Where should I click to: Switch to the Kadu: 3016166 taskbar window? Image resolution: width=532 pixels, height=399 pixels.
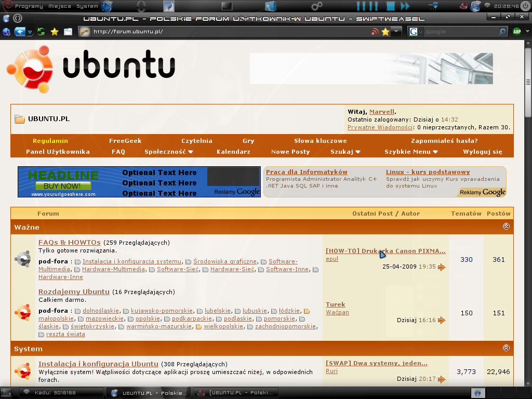61,393
